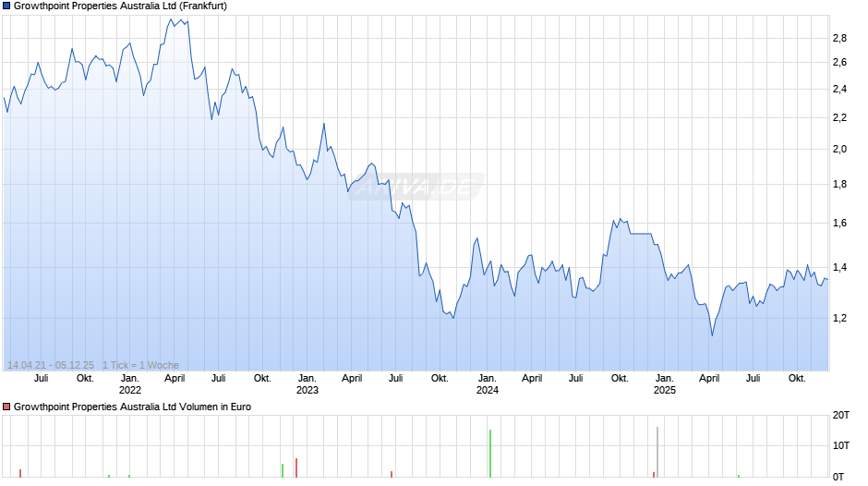
Task: Click the price axis label 2,2
Action: point(839,118)
